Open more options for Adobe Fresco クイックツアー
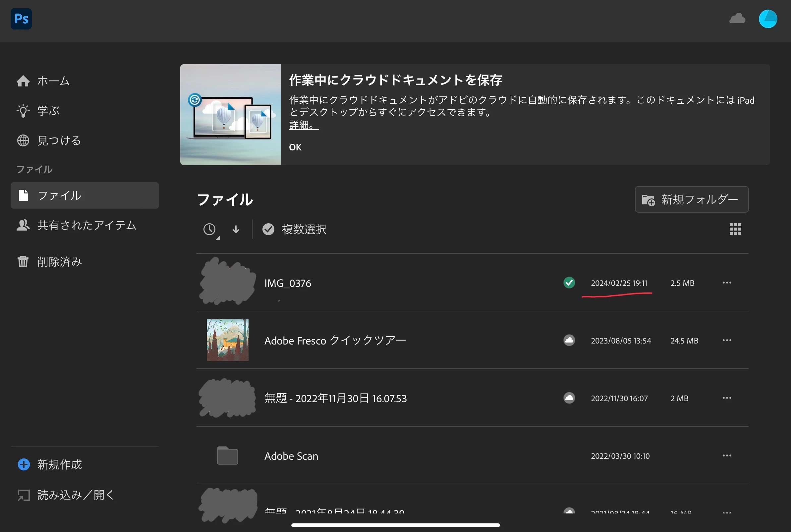The image size is (791, 532). click(726, 340)
